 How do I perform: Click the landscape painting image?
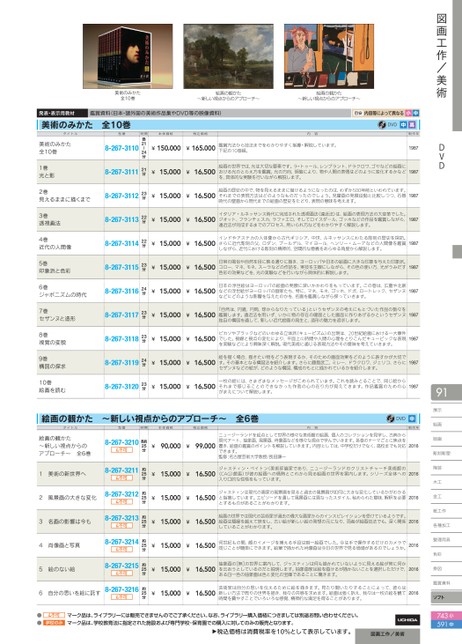click(228, 56)
